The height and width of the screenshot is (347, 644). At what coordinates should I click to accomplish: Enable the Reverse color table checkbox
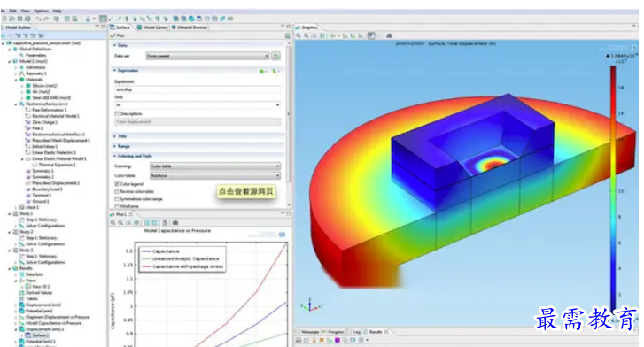[117, 191]
